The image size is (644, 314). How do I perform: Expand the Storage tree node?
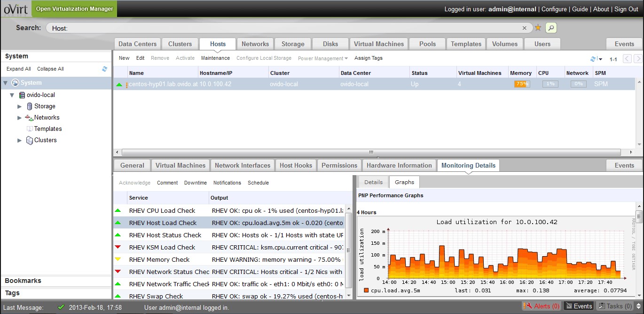click(20, 106)
